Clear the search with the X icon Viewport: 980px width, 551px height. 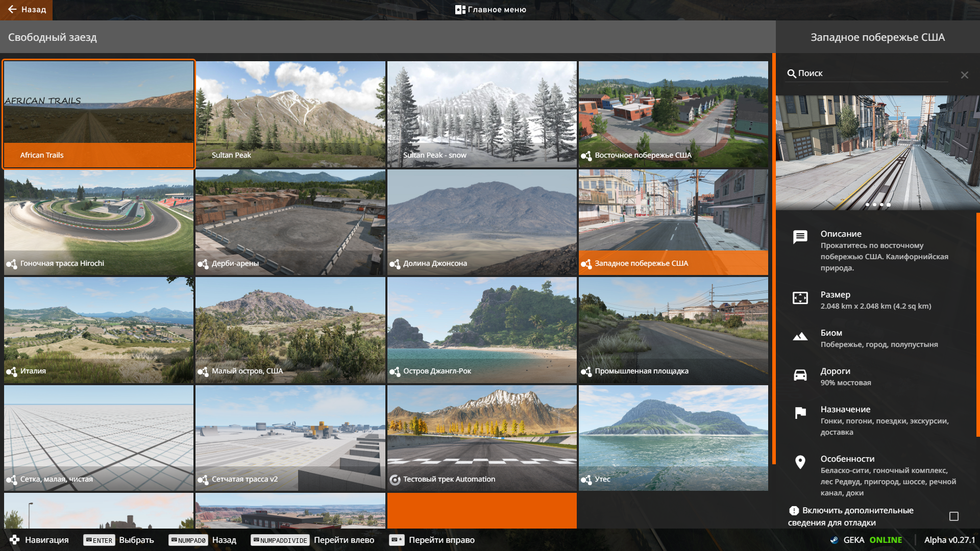(964, 75)
